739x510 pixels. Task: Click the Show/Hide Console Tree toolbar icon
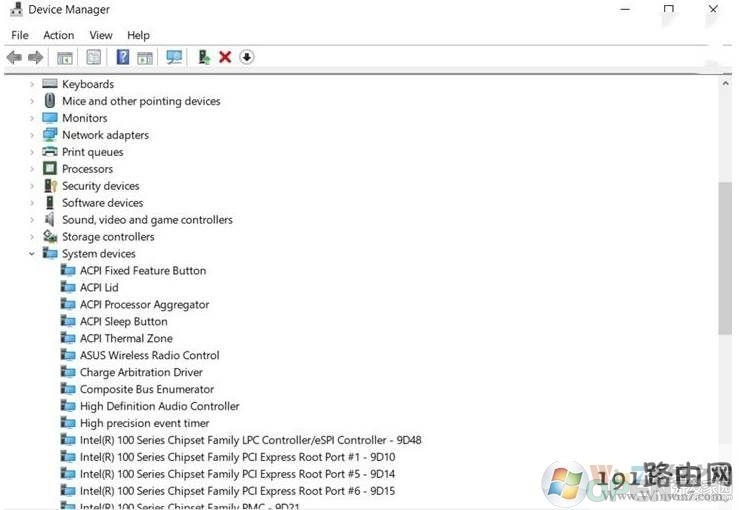tap(65, 58)
